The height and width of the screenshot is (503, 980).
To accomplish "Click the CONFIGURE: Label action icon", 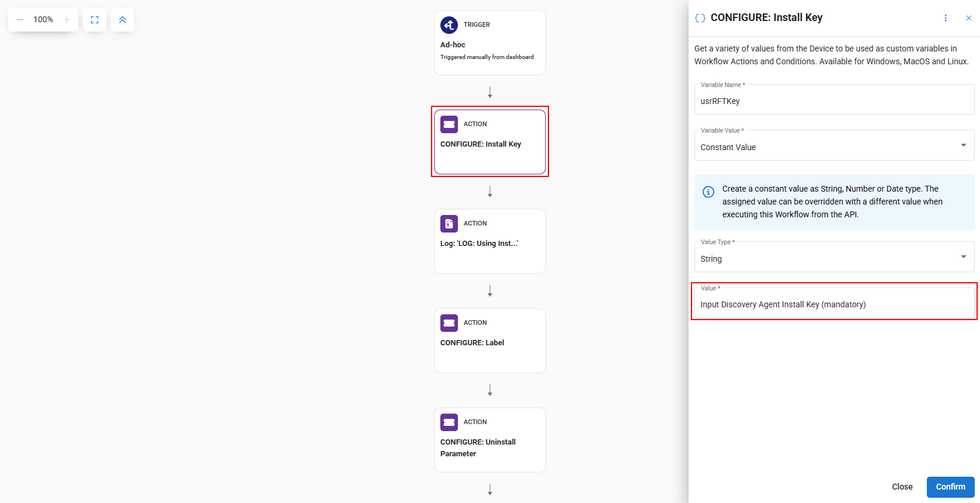I will pyautogui.click(x=449, y=323).
